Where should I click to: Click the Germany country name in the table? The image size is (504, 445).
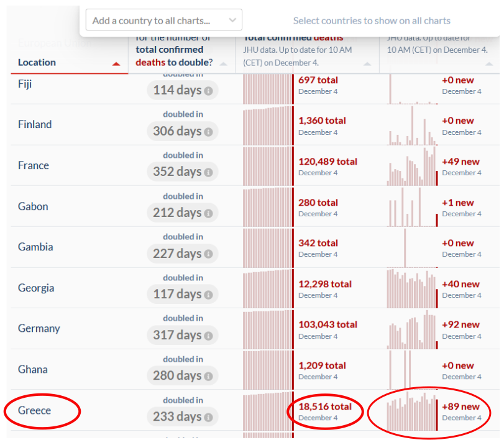[x=39, y=328]
